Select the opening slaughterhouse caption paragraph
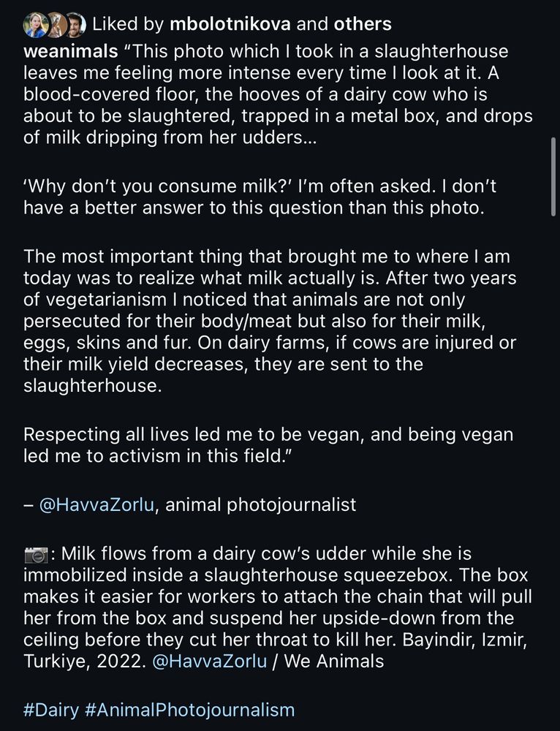 [x=278, y=94]
